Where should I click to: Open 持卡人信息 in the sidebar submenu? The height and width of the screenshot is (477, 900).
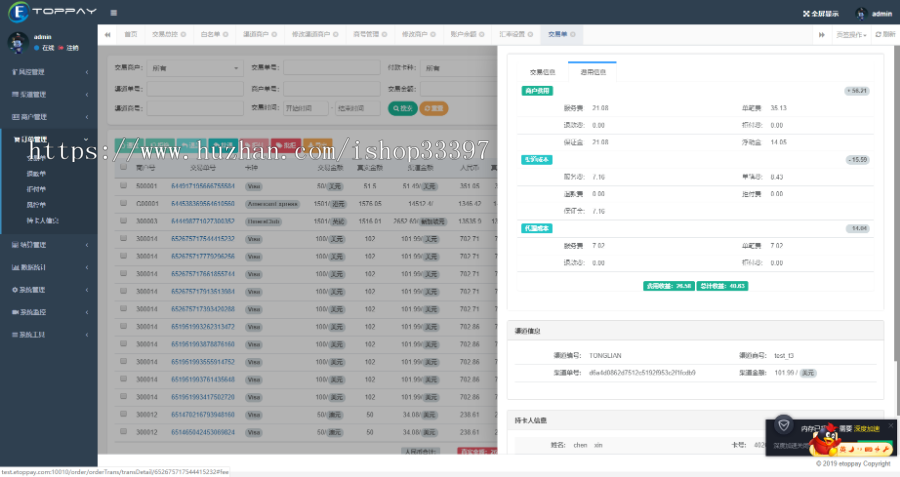[x=42, y=220]
